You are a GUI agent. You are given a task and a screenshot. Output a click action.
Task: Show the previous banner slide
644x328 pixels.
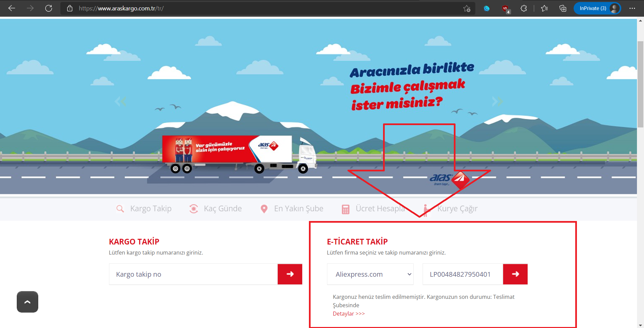(121, 101)
